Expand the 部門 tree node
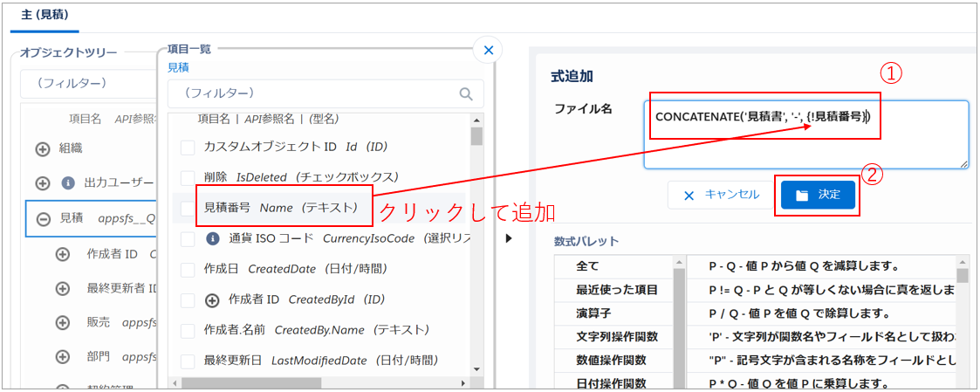The image size is (980, 392). 62,356
